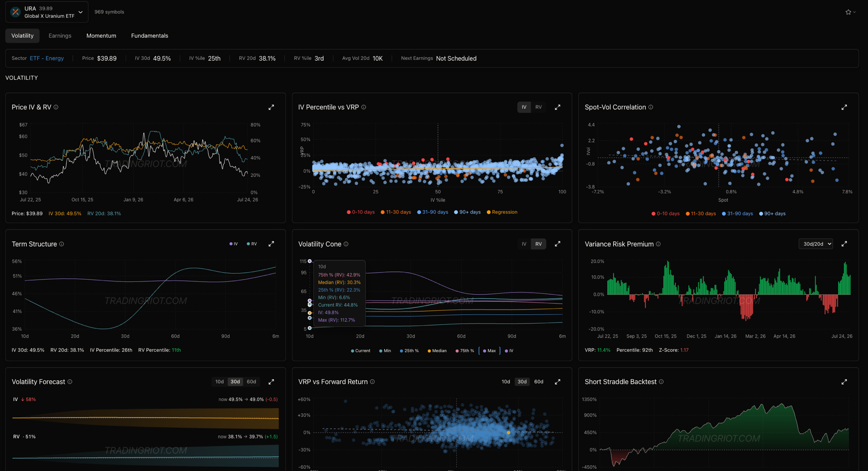The height and width of the screenshot is (471, 868).
Task: Toggle 11-30 days in Spot-Vol legend
Action: tap(700, 214)
